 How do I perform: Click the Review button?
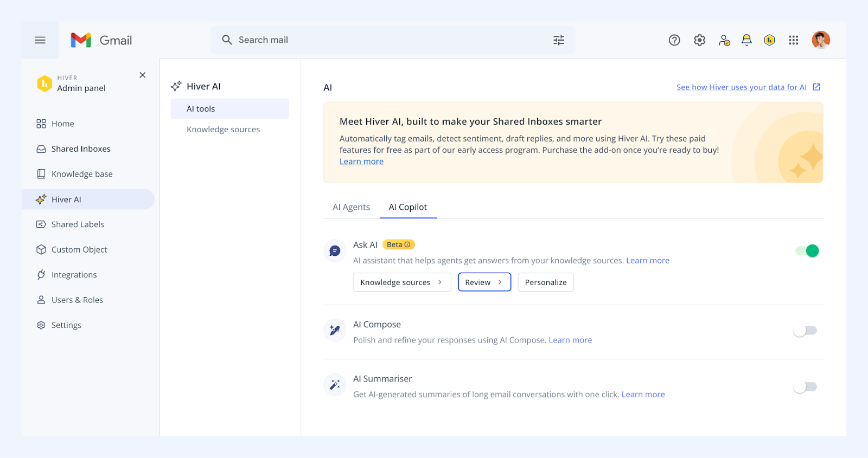click(484, 282)
